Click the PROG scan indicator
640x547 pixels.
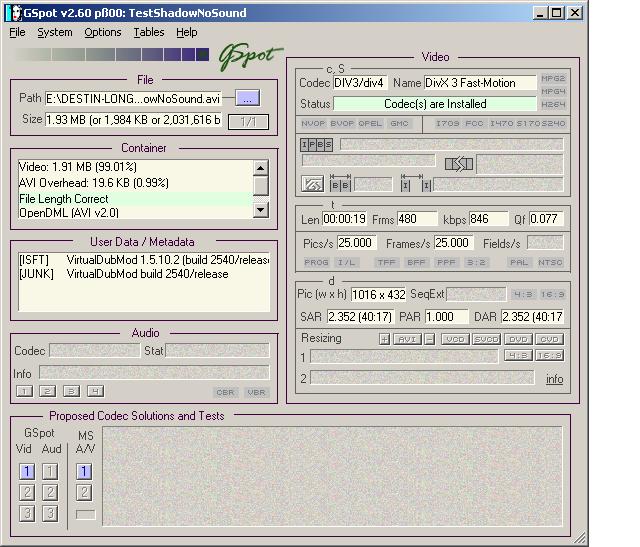point(316,262)
